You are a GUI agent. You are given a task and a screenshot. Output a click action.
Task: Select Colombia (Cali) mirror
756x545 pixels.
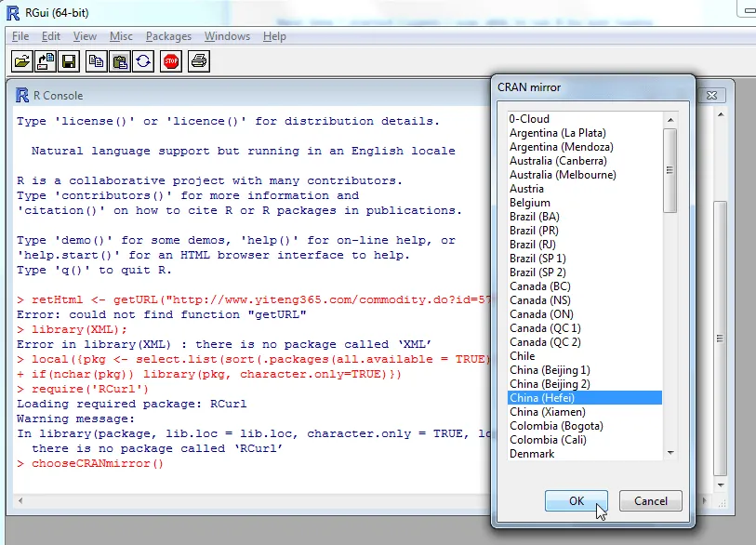585,440
